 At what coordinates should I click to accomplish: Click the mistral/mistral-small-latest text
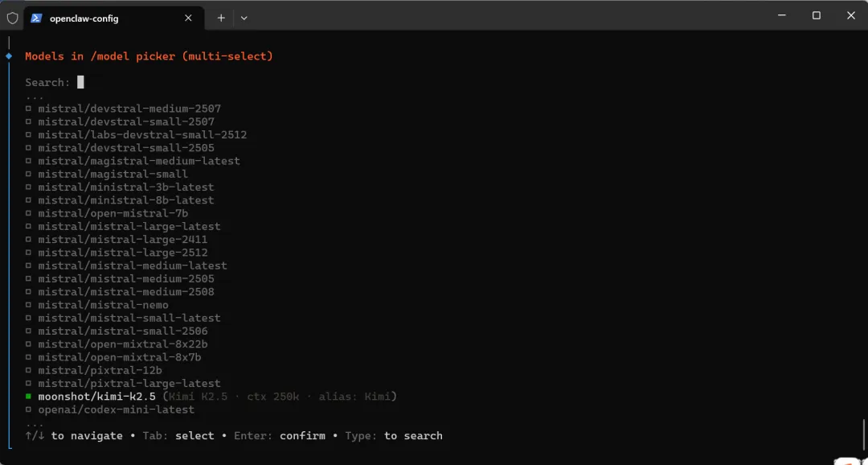coord(129,318)
